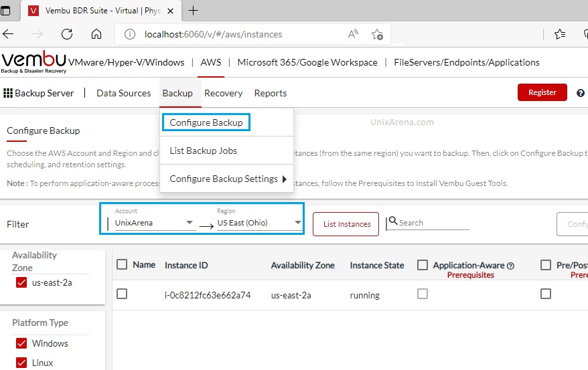Go to browser home icon

tap(96, 34)
